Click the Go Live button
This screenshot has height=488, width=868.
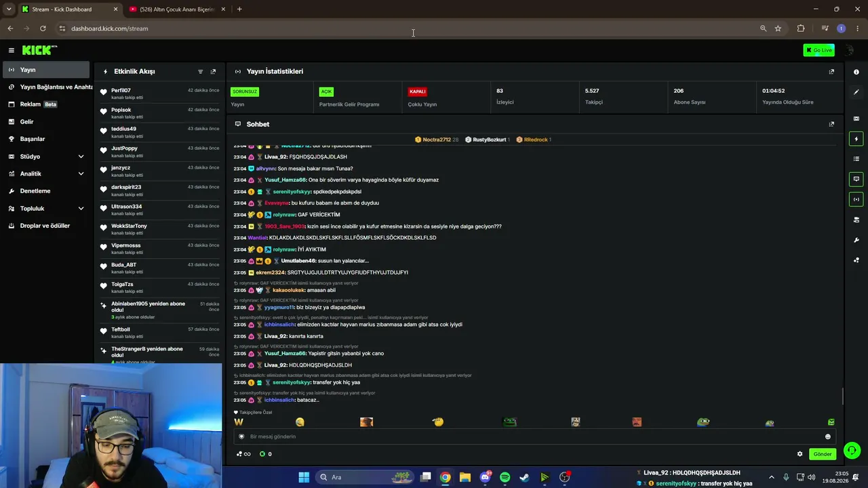pyautogui.click(x=818, y=50)
